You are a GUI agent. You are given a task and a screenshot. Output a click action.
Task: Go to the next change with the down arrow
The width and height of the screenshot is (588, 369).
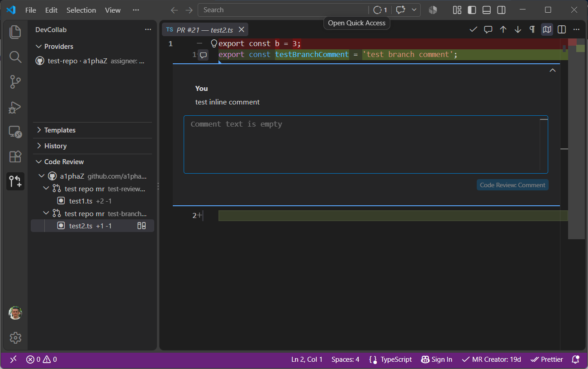(x=518, y=29)
